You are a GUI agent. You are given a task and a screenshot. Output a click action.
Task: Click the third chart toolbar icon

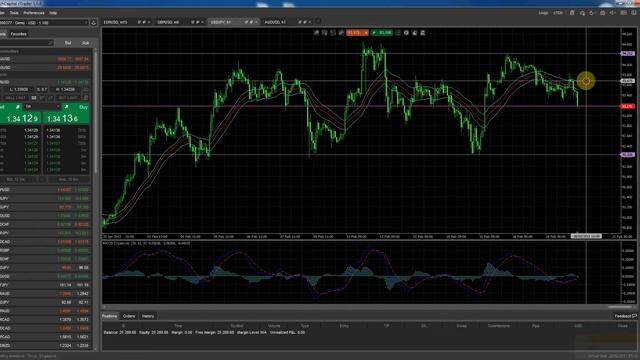333,33
